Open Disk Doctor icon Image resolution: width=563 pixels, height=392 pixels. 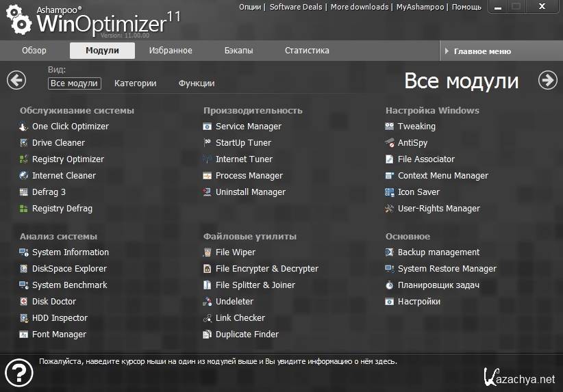24,302
